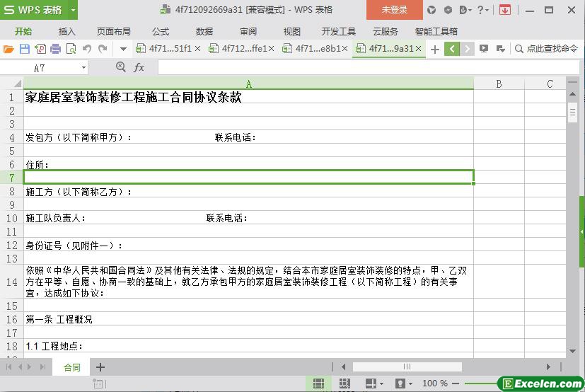The width and height of the screenshot is (585, 392).
Task: Open the help question mark dropdown
Action: [483, 10]
